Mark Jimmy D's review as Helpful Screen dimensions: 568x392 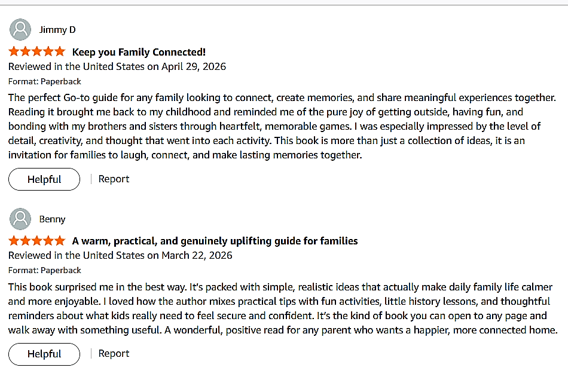[x=44, y=179]
